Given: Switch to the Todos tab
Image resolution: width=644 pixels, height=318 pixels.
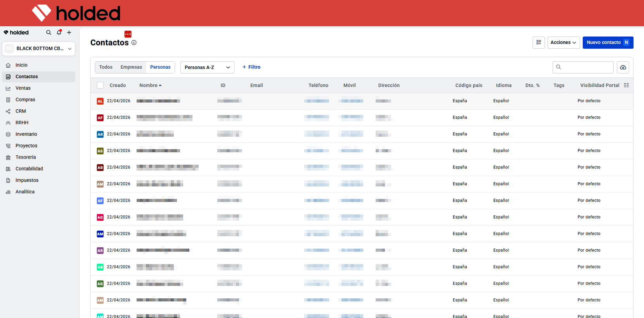Looking at the screenshot, I should point(106,67).
